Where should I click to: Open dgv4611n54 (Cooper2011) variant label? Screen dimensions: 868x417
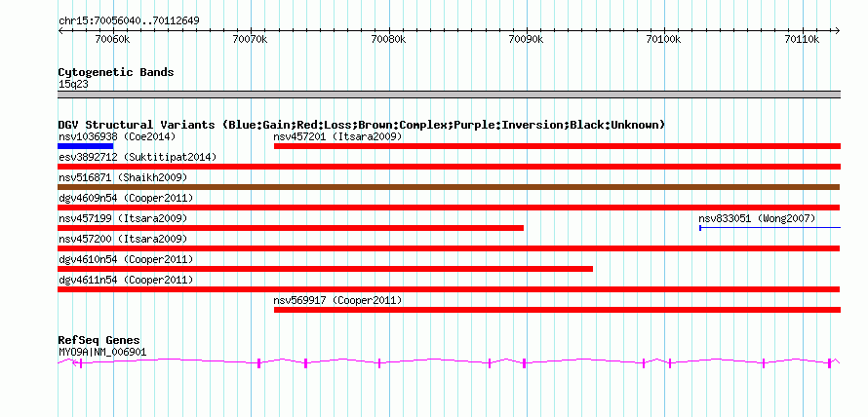[126, 280]
